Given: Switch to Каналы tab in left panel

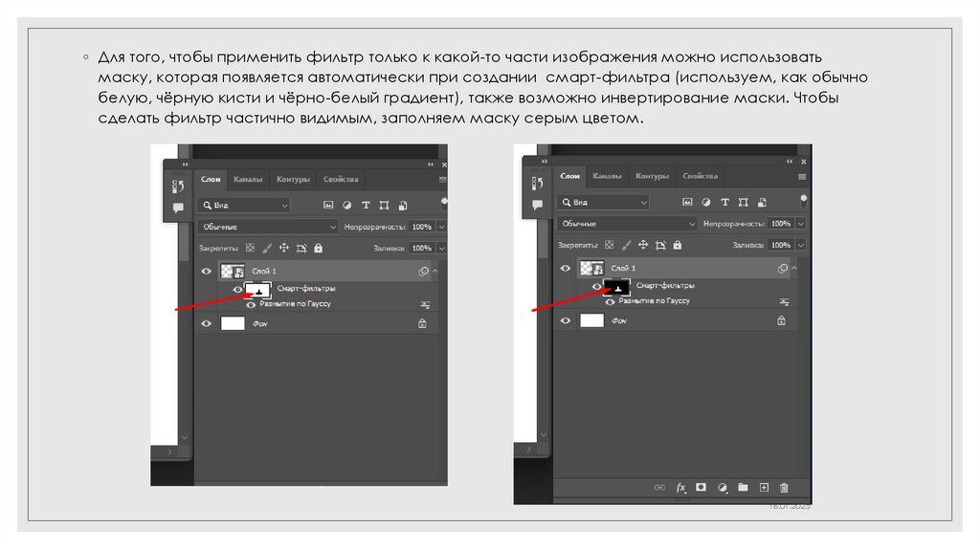Looking at the screenshot, I should [x=248, y=179].
